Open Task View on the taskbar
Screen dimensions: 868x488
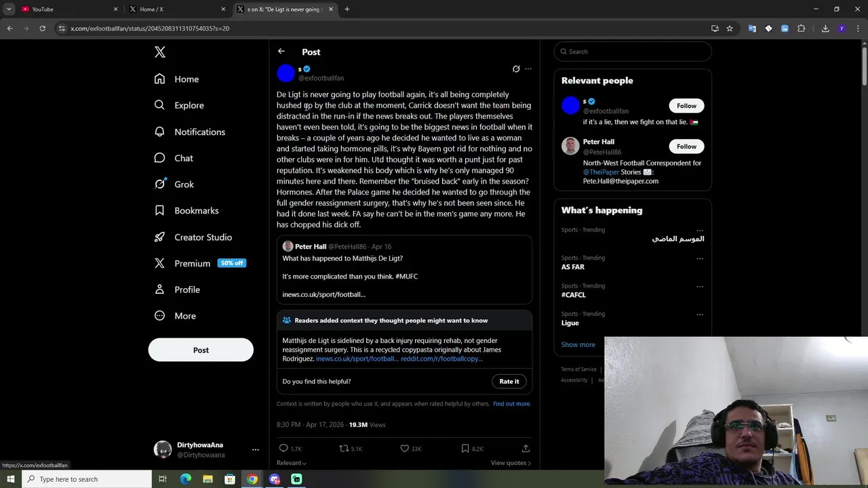163,479
